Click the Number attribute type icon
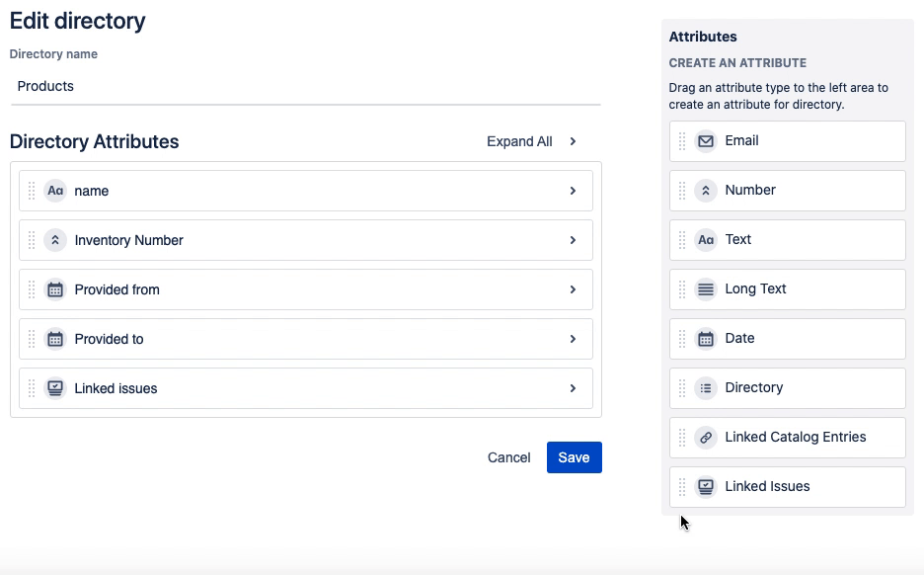 click(705, 191)
